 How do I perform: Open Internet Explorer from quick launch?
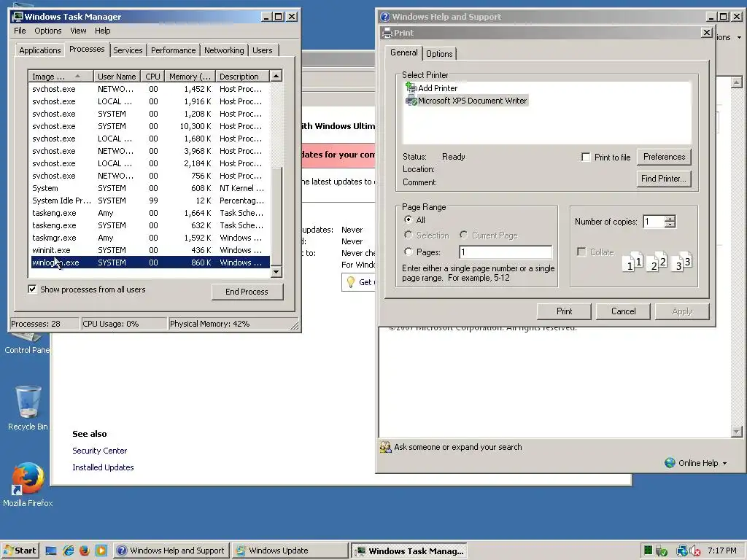click(x=68, y=551)
